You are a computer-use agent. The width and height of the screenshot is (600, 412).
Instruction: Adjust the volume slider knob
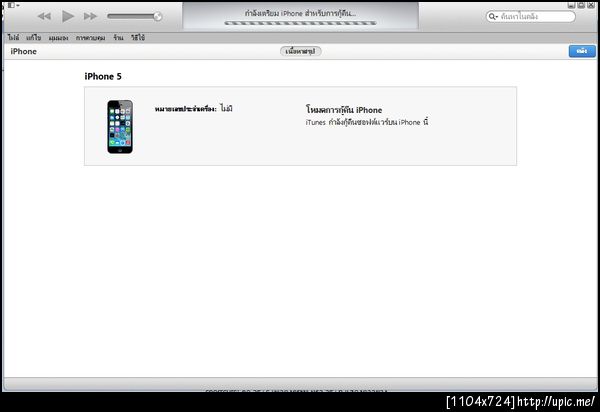tap(157, 16)
